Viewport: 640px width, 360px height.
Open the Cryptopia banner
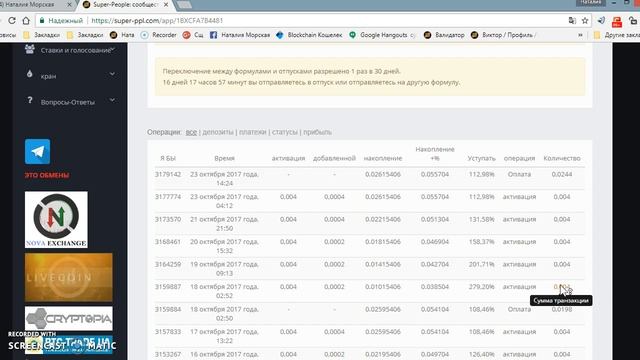pos(69,318)
